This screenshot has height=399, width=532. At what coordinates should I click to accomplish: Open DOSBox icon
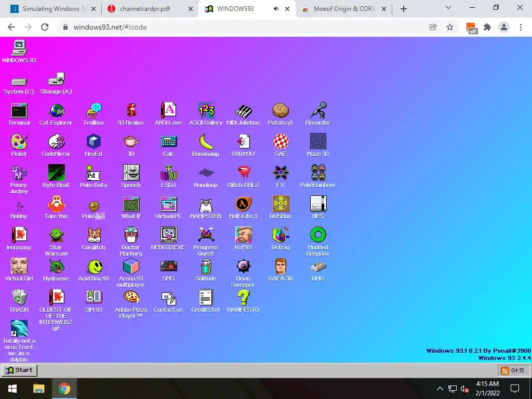[281, 208]
